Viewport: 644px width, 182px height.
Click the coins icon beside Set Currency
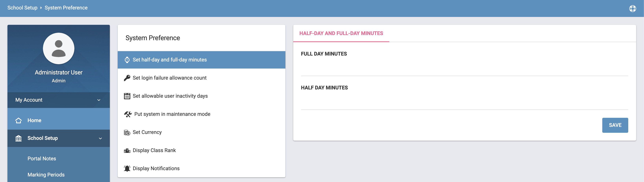pyautogui.click(x=127, y=132)
